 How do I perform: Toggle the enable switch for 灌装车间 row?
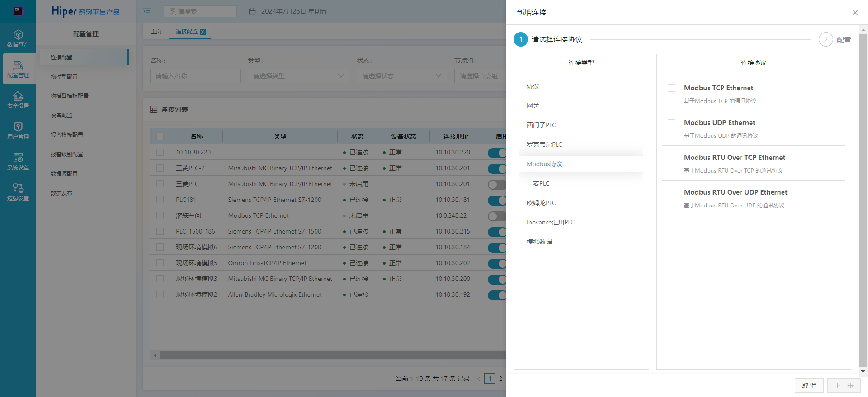click(497, 216)
